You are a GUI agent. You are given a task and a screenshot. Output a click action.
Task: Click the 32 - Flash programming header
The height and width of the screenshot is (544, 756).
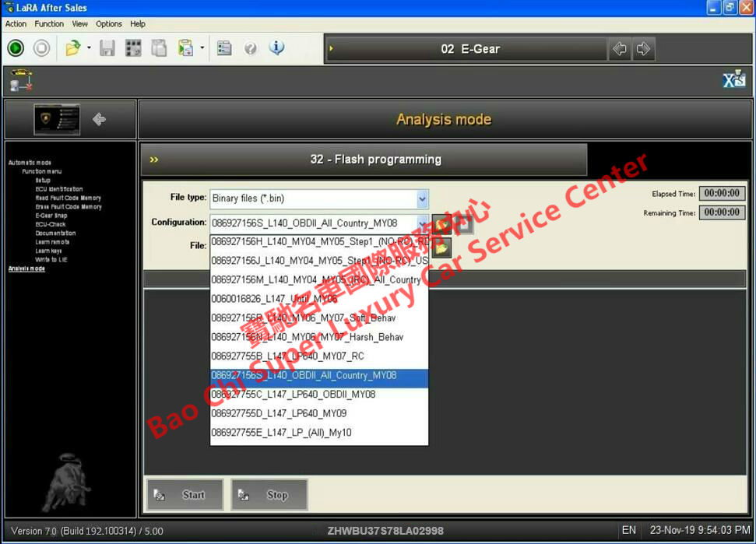364,160
